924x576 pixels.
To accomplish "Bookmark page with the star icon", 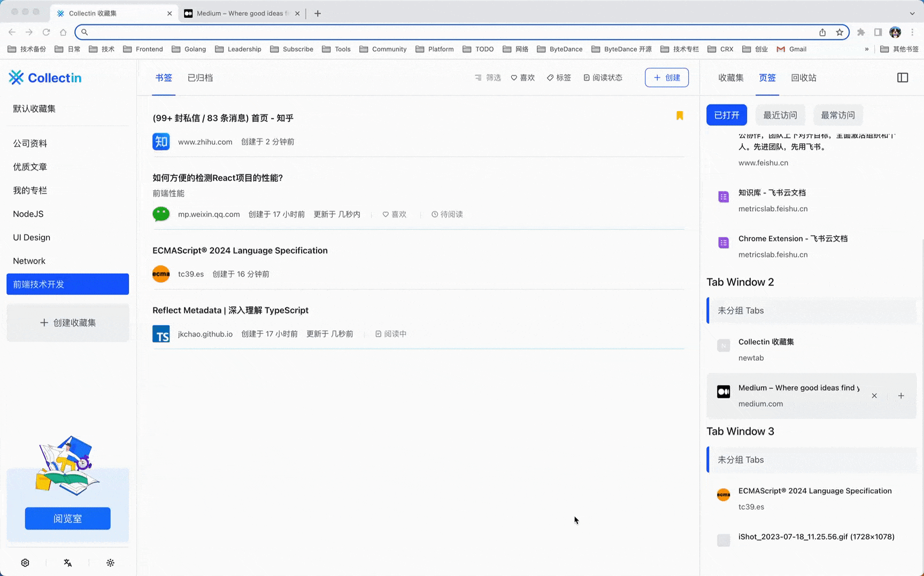I will point(840,32).
